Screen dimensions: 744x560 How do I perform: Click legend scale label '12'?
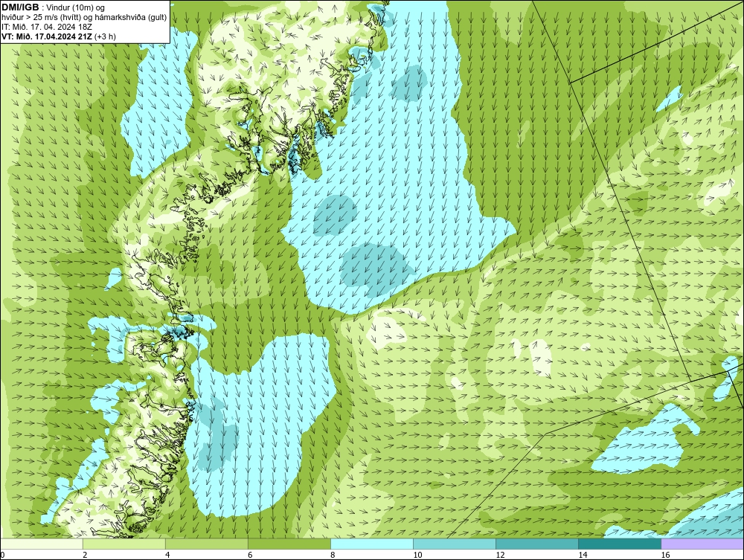point(500,555)
